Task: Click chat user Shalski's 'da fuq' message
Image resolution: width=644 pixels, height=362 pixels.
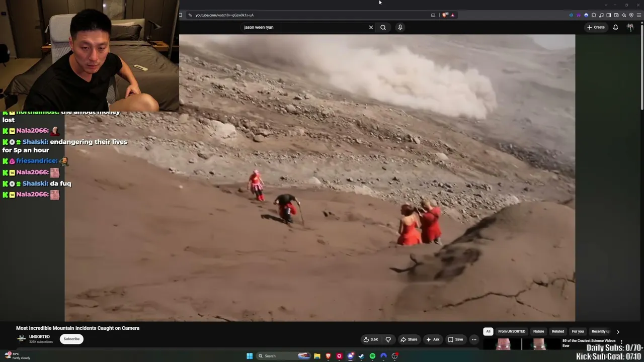Action: [60, 184]
